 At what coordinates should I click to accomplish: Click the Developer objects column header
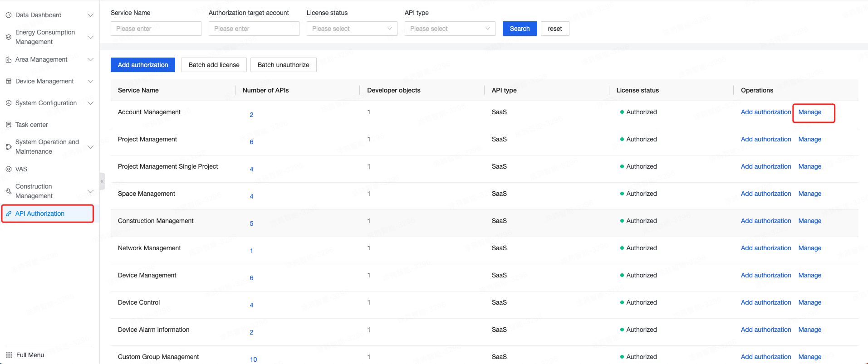(394, 90)
